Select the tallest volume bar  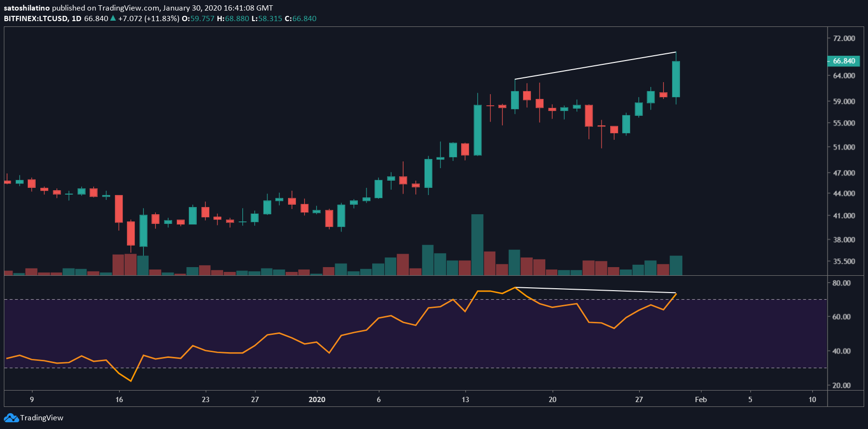[477, 245]
